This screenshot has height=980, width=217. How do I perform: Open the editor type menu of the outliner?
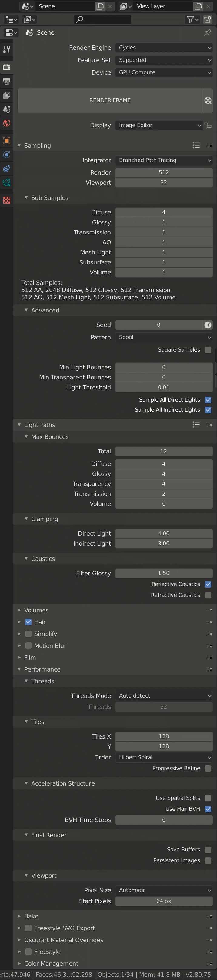tap(10, 19)
